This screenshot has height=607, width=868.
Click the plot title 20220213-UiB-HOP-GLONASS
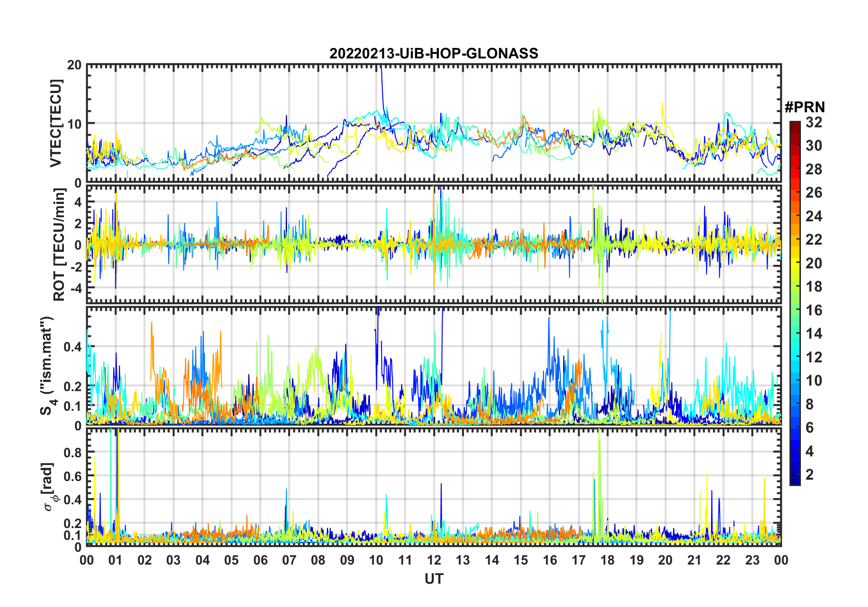click(434, 53)
